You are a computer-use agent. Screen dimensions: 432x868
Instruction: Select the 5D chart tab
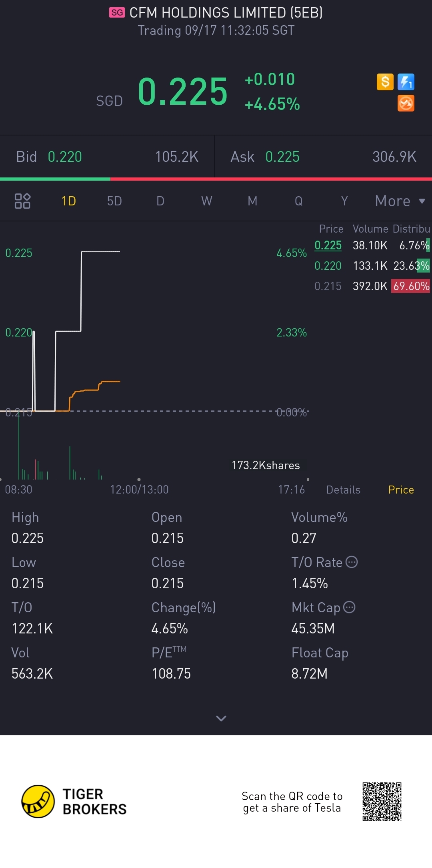[114, 201]
